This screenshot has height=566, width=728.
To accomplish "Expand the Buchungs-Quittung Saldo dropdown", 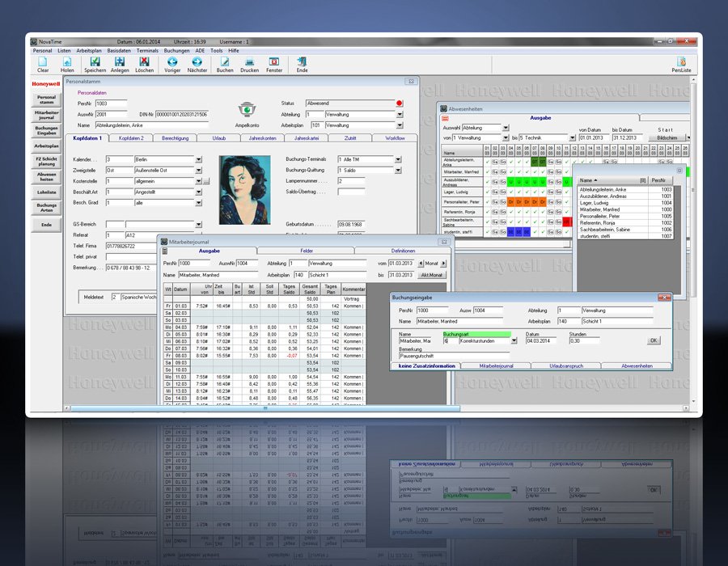I will tap(398, 171).
